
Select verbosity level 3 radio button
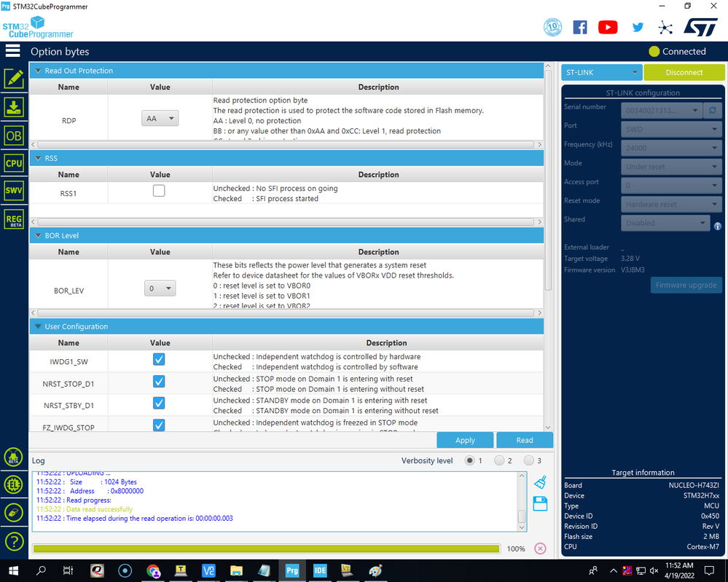point(529,460)
